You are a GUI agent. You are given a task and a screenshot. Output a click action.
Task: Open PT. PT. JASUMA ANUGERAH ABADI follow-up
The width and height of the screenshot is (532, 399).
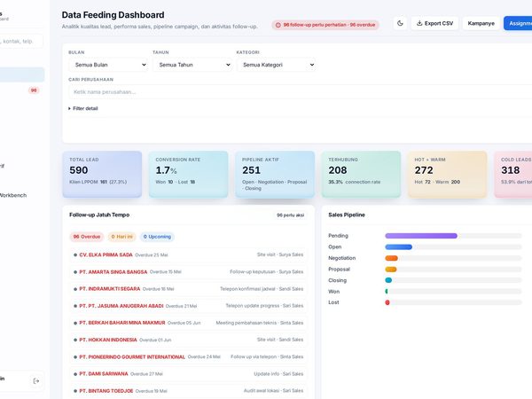[x=188, y=306]
